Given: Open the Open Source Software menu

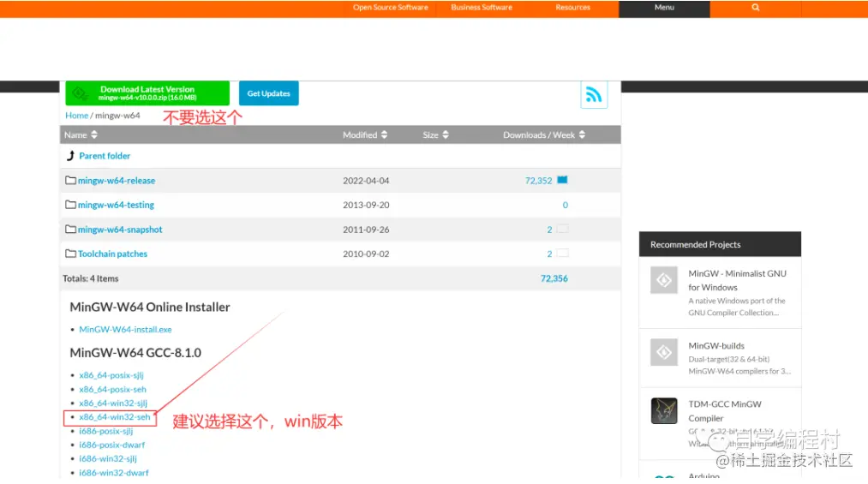Looking at the screenshot, I should [390, 7].
